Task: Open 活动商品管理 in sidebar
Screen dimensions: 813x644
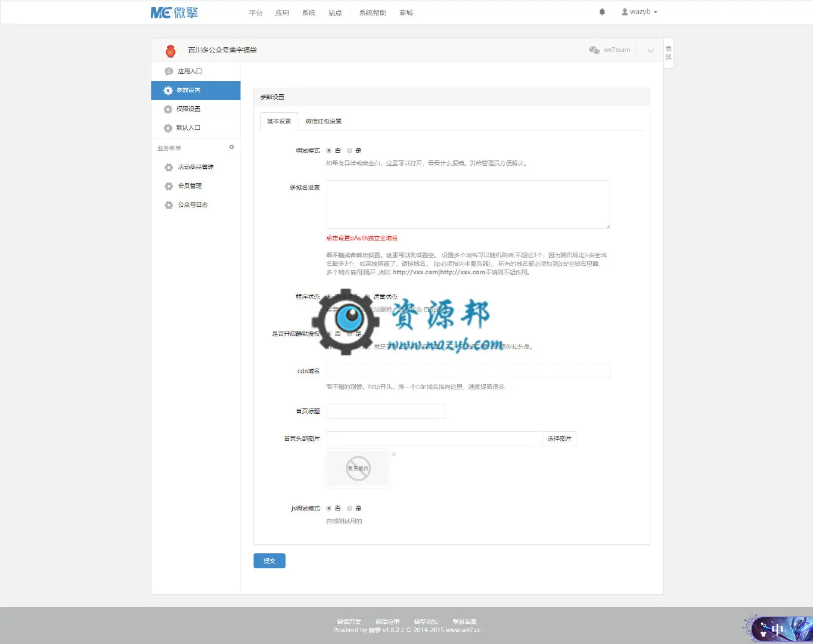Action: (x=196, y=168)
